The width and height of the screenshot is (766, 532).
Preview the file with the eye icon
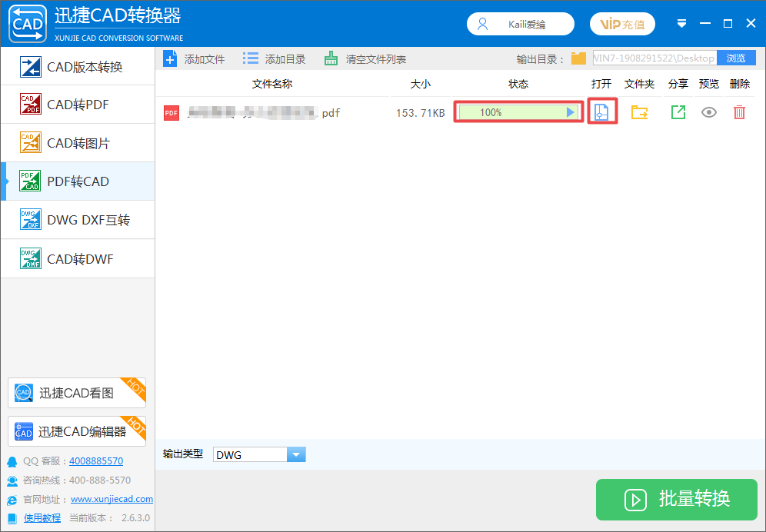(x=709, y=112)
